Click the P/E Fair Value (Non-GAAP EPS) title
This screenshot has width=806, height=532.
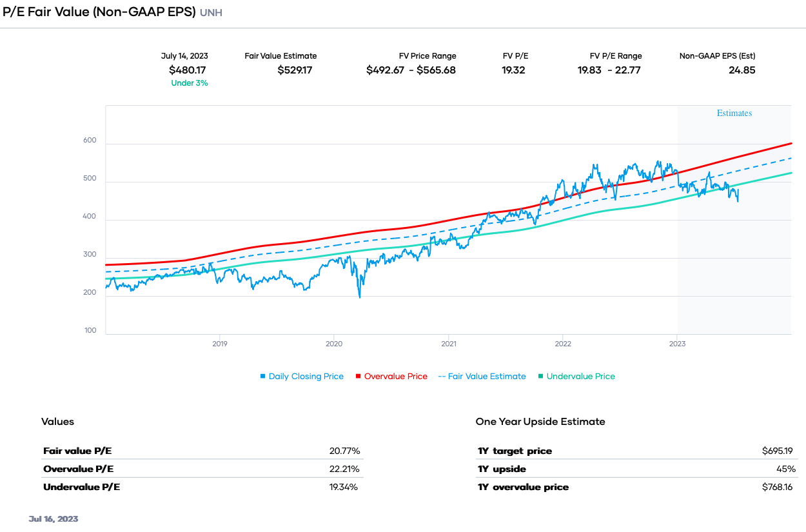point(99,12)
